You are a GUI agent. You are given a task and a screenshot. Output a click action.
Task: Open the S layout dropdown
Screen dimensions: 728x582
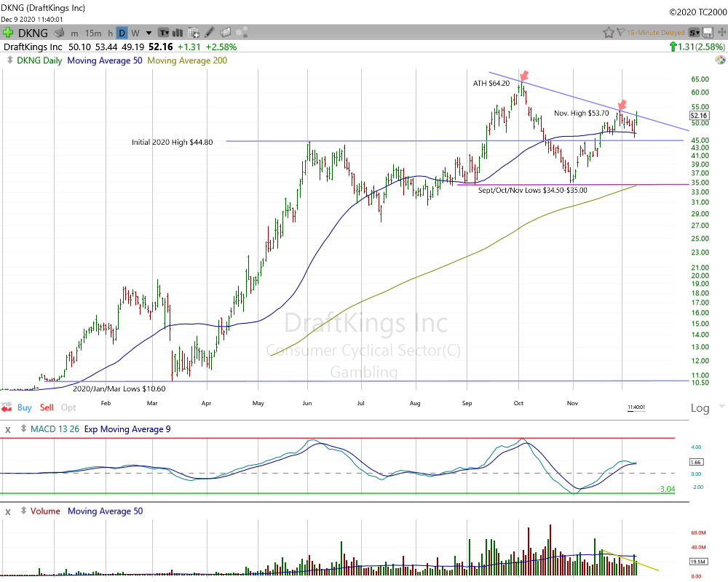(x=694, y=33)
